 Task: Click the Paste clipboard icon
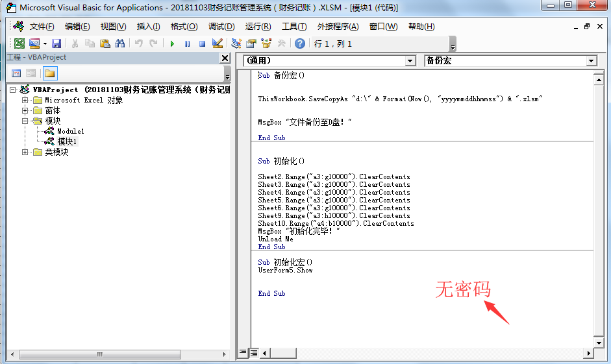click(x=105, y=43)
